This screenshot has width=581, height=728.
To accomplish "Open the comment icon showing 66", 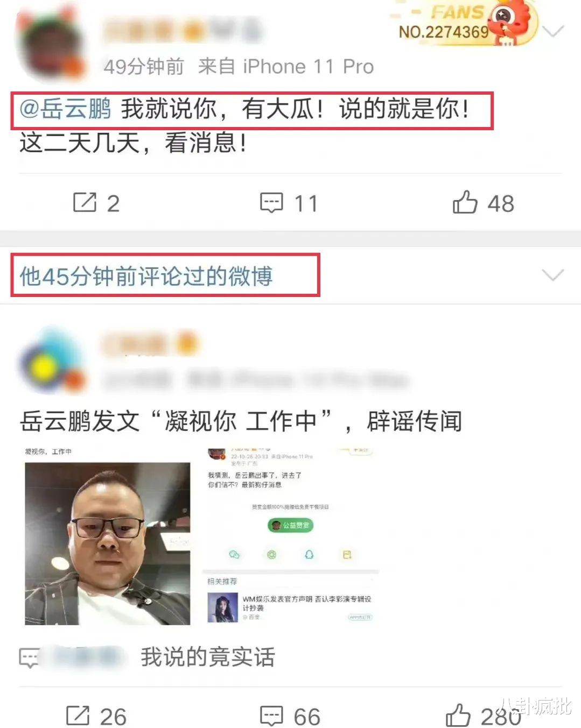I will click(x=271, y=716).
